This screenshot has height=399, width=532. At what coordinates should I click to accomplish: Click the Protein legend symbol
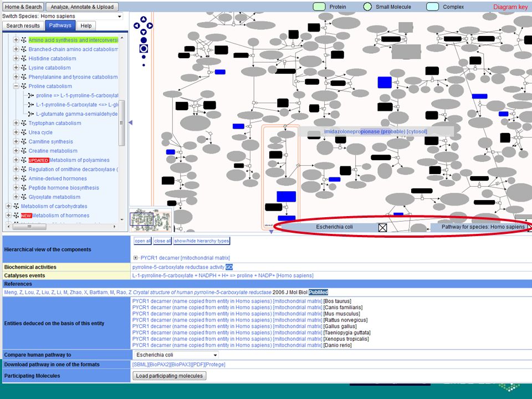pyautogui.click(x=319, y=7)
